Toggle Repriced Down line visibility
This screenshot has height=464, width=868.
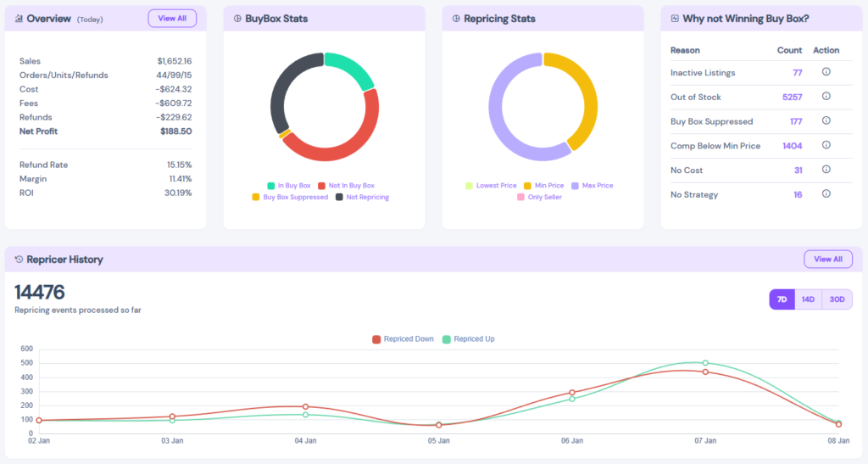(403, 339)
